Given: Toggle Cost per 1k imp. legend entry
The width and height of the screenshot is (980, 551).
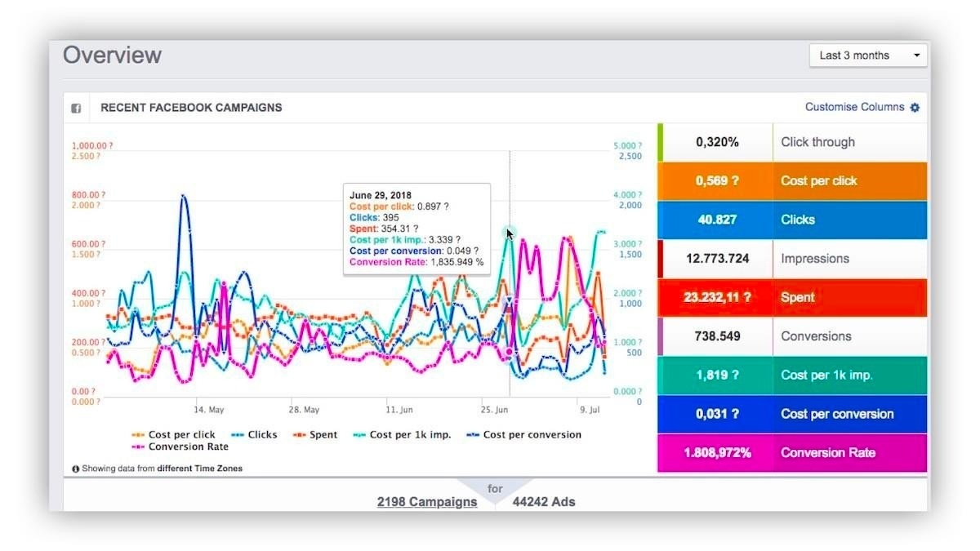Looking at the screenshot, I should click(x=402, y=435).
